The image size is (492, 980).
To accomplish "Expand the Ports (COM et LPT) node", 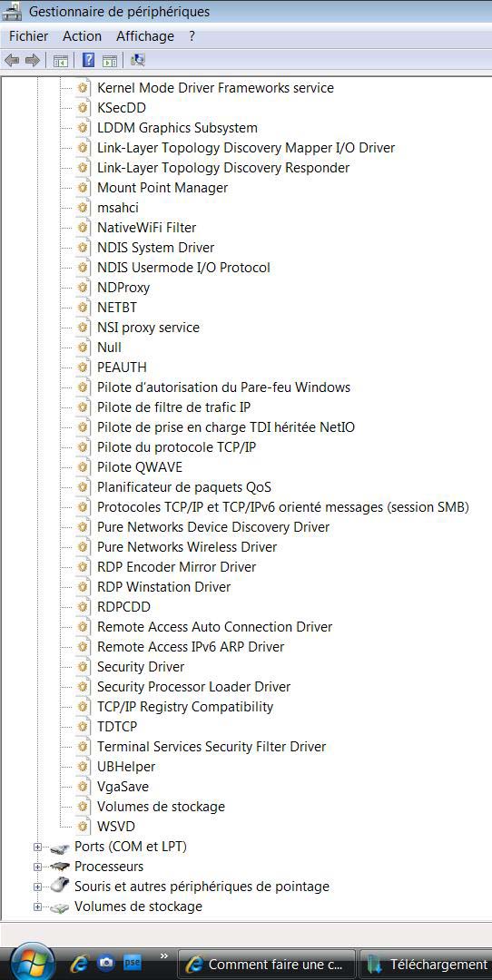I will tap(37, 847).
